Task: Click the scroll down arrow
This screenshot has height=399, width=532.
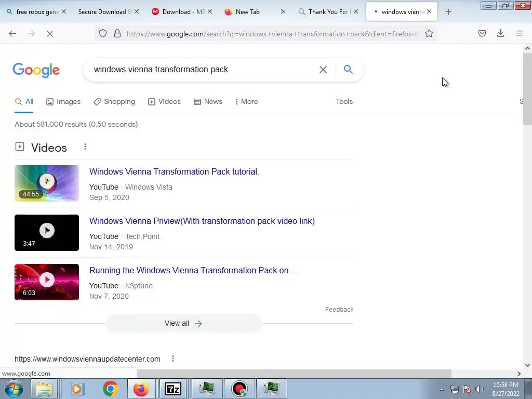Action: click(527, 365)
